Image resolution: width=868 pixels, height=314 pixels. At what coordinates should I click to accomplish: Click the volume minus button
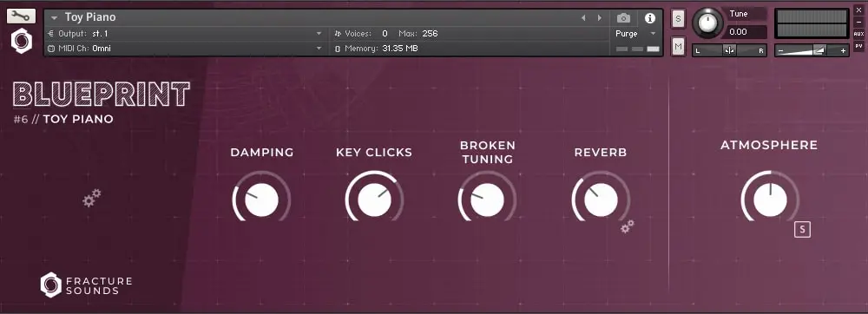point(780,51)
